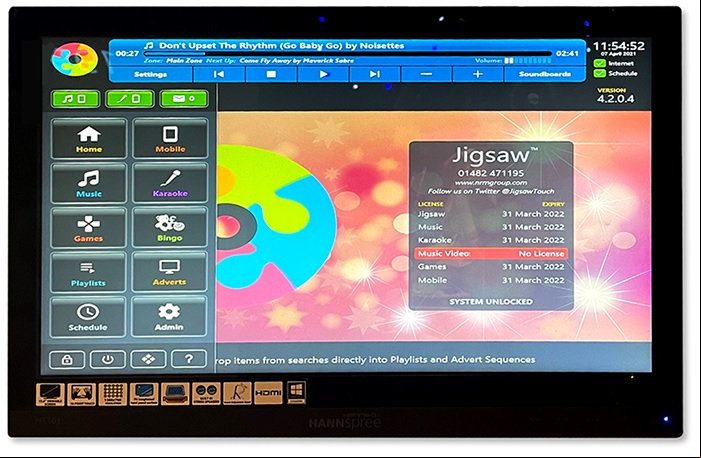
Task: Click the padlock lock button
Action: click(x=67, y=359)
